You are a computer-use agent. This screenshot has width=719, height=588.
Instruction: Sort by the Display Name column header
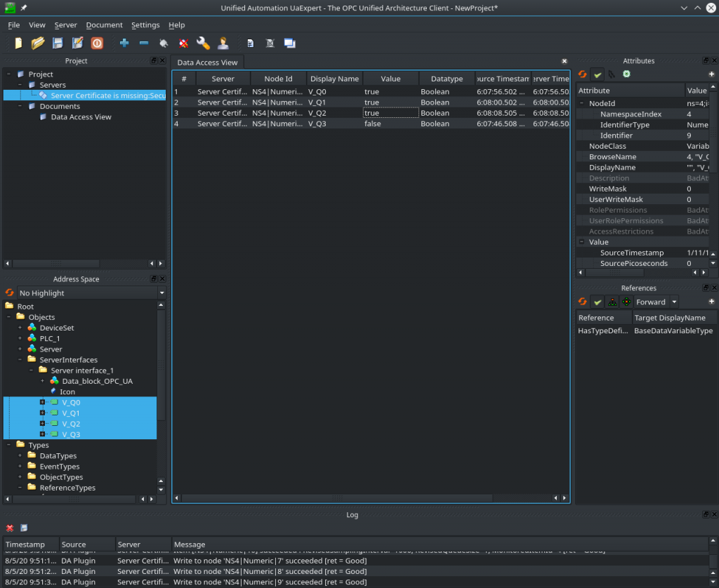pyautogui.click(x=334, y=79)
